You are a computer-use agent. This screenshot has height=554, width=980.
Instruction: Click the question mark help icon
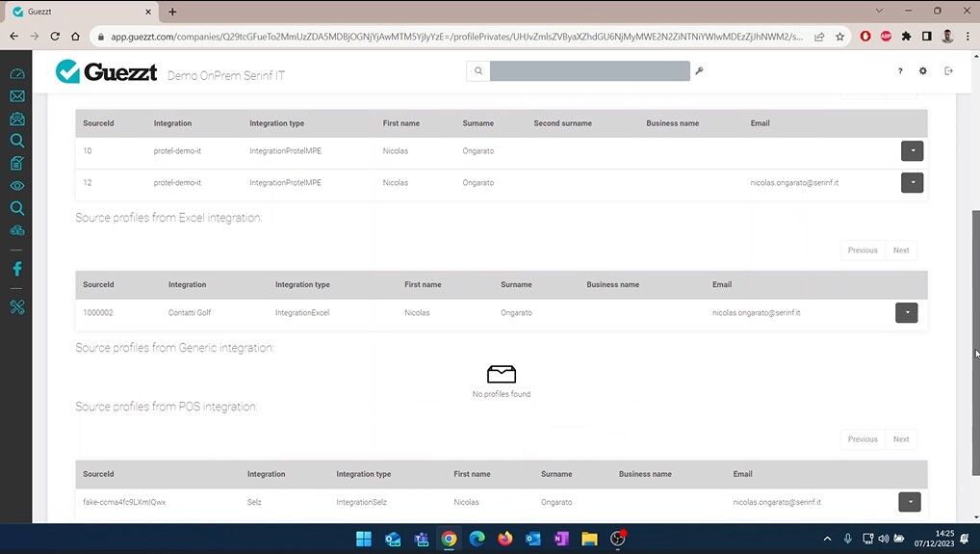coord(900,71)
